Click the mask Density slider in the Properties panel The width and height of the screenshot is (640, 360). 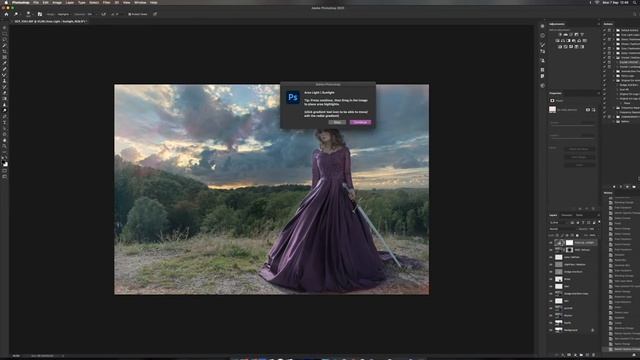coord(573,125)
